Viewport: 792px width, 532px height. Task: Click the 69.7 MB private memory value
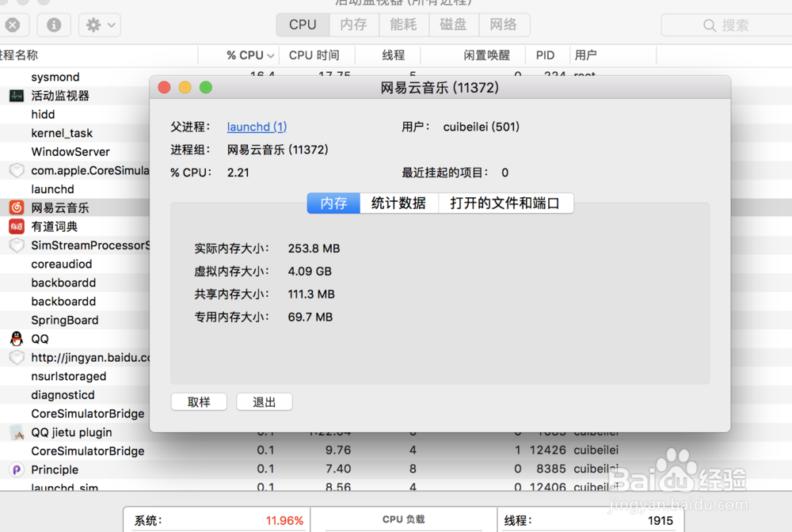point(310,317)
